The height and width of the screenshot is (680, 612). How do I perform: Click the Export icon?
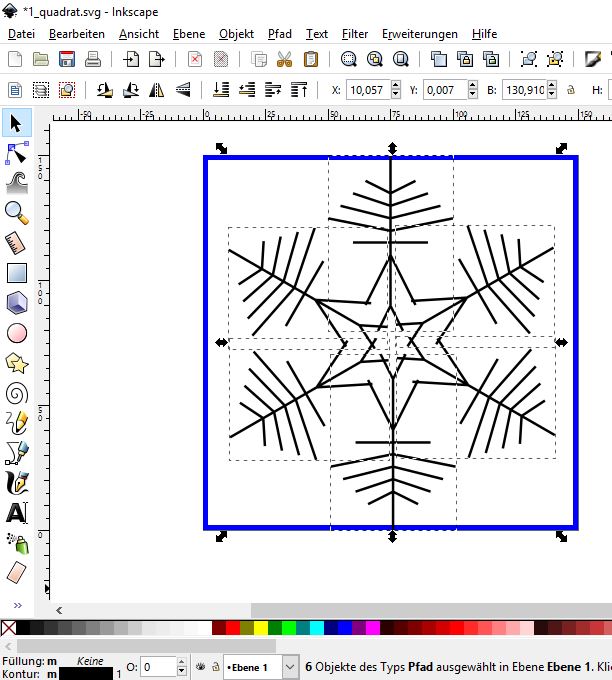(x=157, y=59)
